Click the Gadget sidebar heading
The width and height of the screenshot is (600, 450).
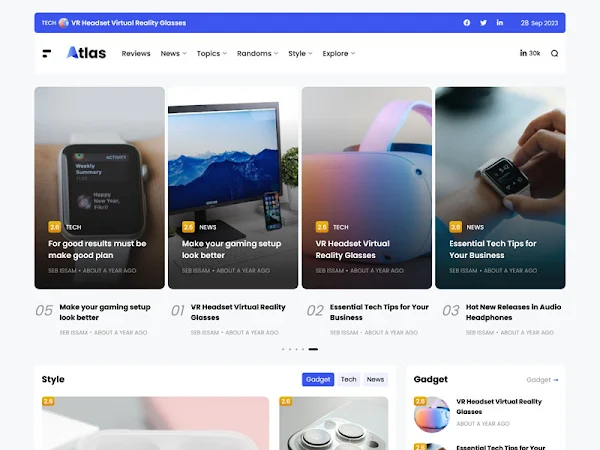coord(430,379)
